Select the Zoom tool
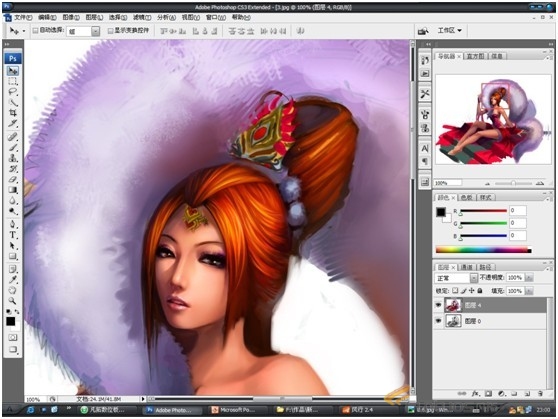The width and height of the screenshot is (558, 419). pyautogui.click(x=13, y=301)
